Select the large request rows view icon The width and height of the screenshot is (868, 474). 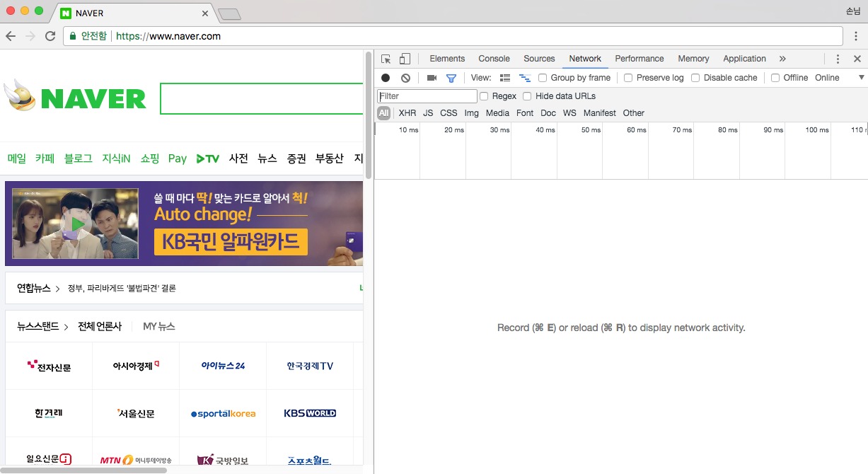[x=505, y=78]
